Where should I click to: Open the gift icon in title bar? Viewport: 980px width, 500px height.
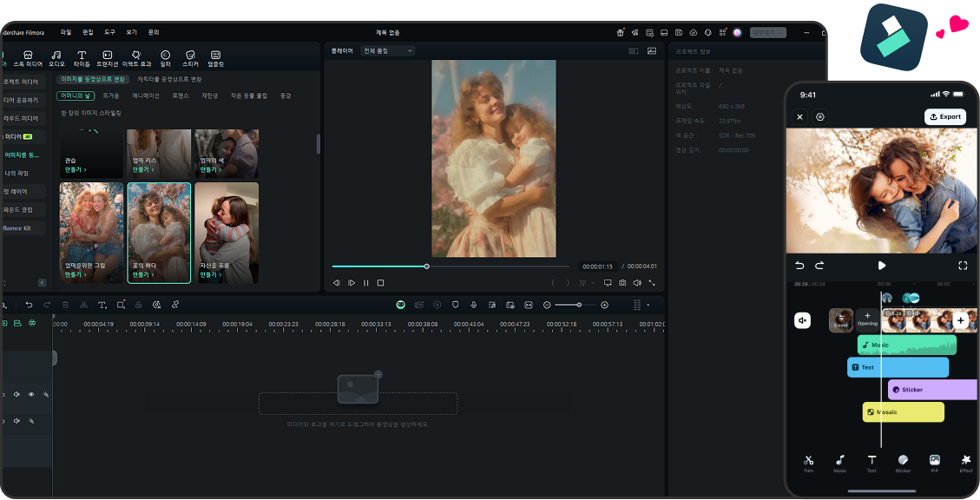click(620, 32)
